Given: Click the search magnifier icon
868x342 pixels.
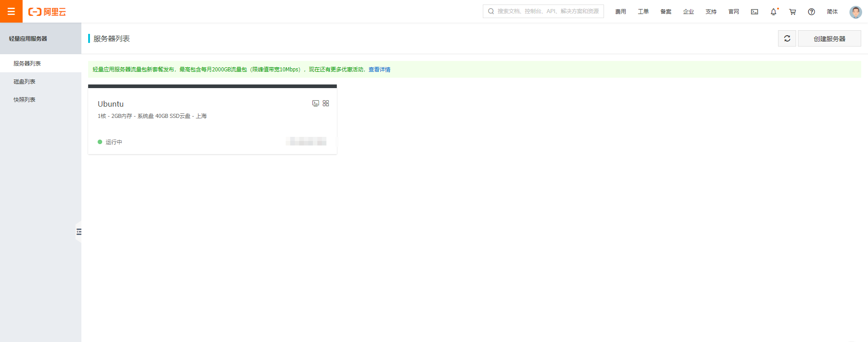Looking at the screenshot, I should coord(491,11).
